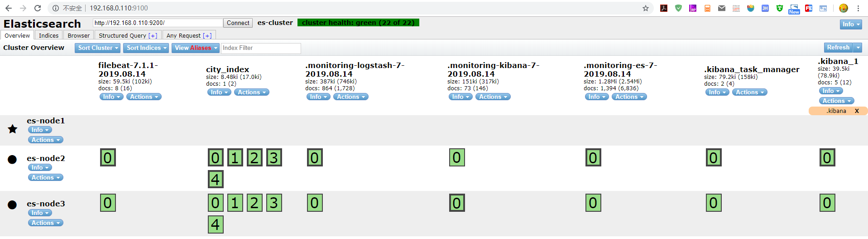Open the Chrome profile avatar

click(844, 8)
